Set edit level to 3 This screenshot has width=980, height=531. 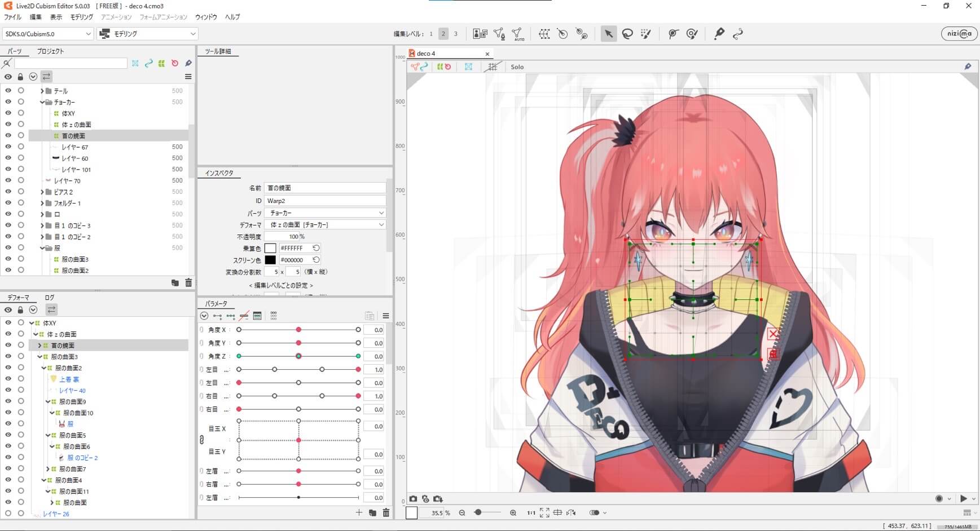[456, 34]
